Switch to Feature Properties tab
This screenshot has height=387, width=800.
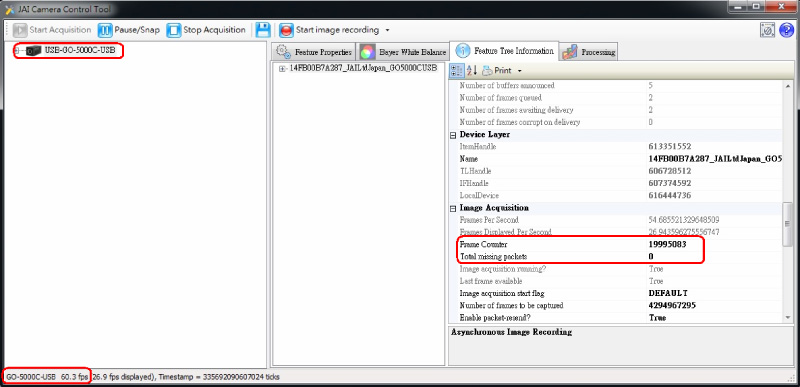click(x=313, y=52)
